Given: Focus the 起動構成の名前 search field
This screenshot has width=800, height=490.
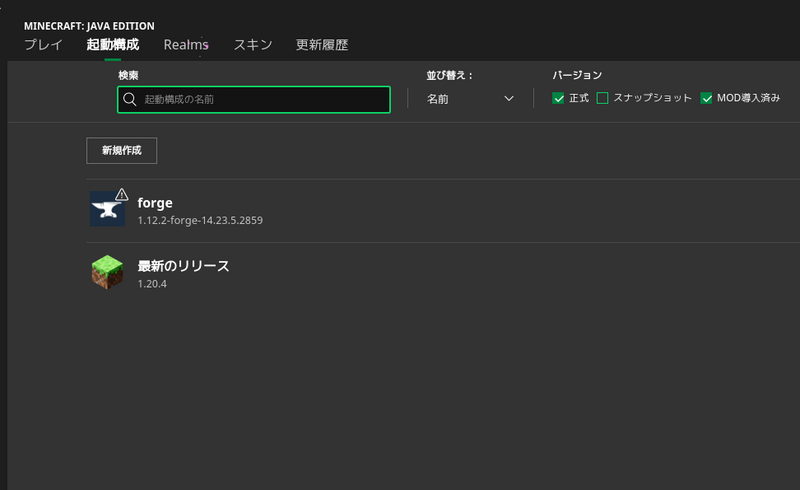Looking at the screenshot, I should 254,100.
